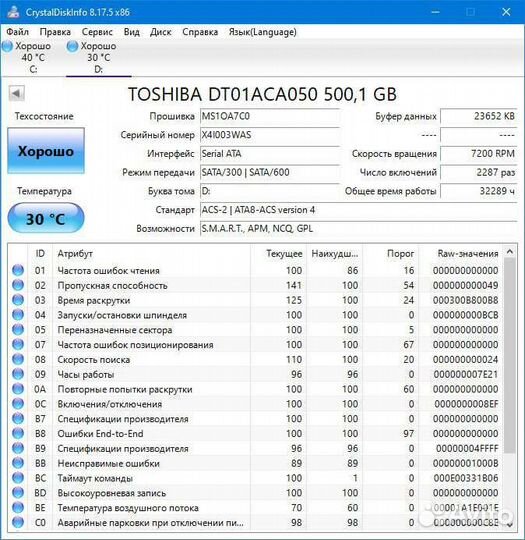Click status circle for attribute B9
This screenshot has width=525, height=540.
18,448
